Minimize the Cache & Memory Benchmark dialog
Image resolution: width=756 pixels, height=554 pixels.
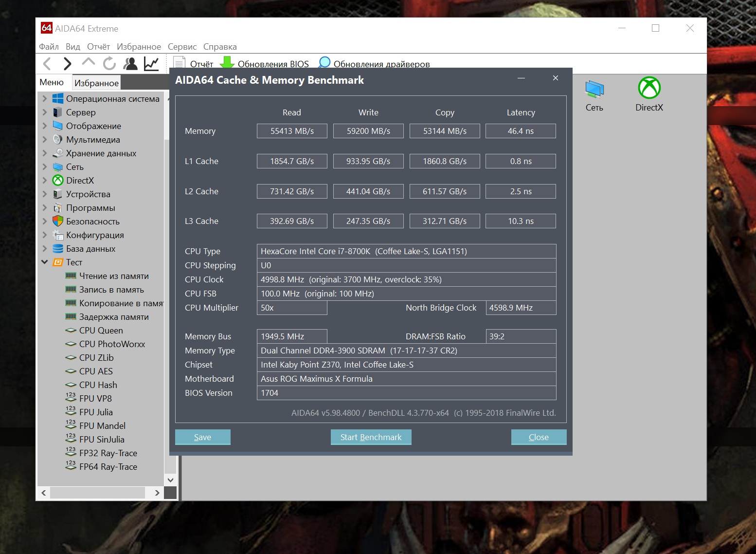[x=521, y=78]
